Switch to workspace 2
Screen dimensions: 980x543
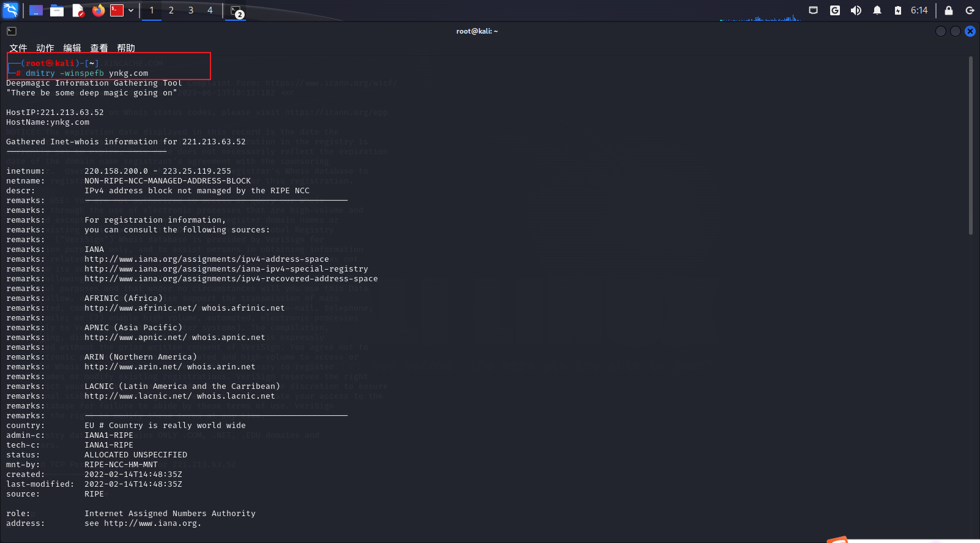171,10
